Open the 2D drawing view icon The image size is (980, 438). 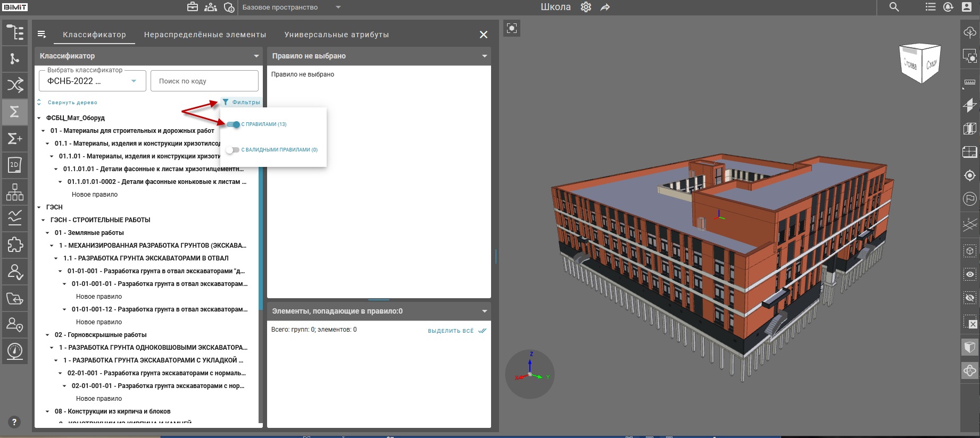[15, 165]
